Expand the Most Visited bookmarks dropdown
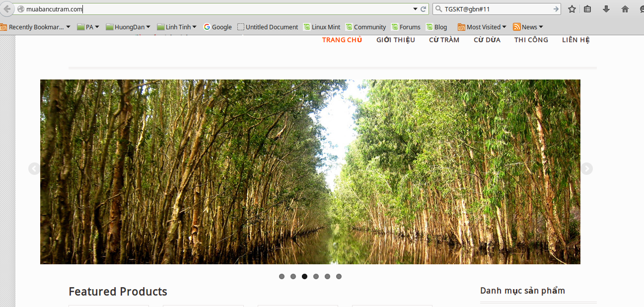Viewport: 644px width, 307px height. point(482,27)
